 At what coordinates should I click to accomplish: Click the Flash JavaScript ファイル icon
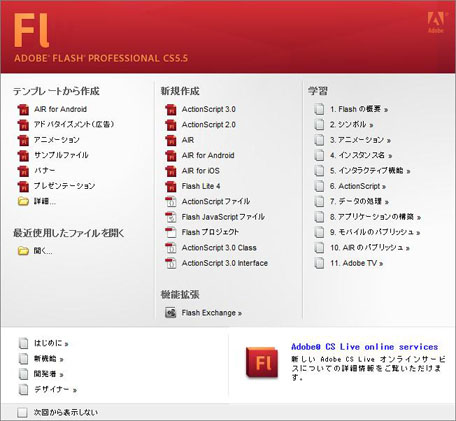tap(171, 217)
